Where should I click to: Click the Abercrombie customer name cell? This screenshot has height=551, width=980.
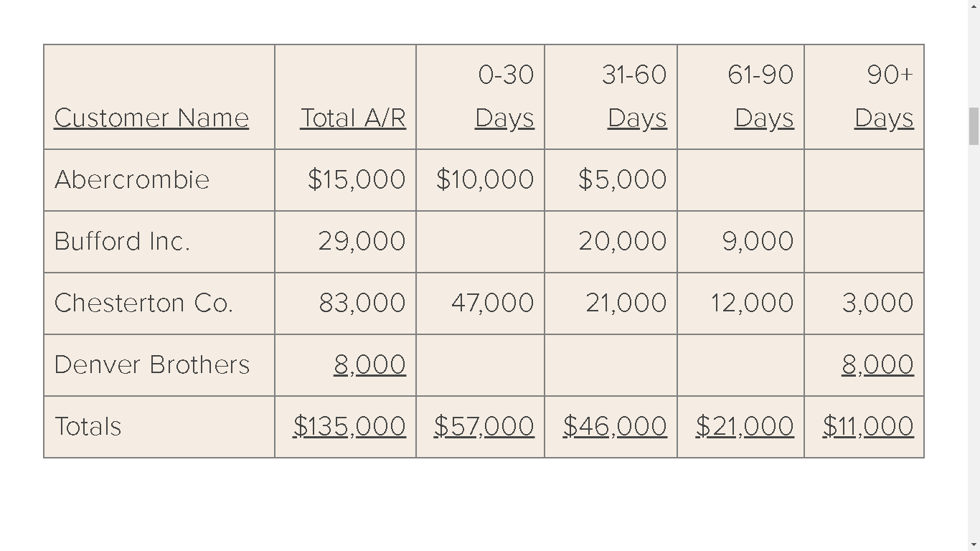pyautogui.click(x=132, y=179)
